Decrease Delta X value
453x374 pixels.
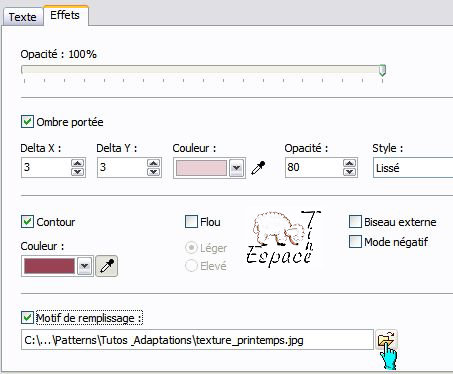point(77,172)
